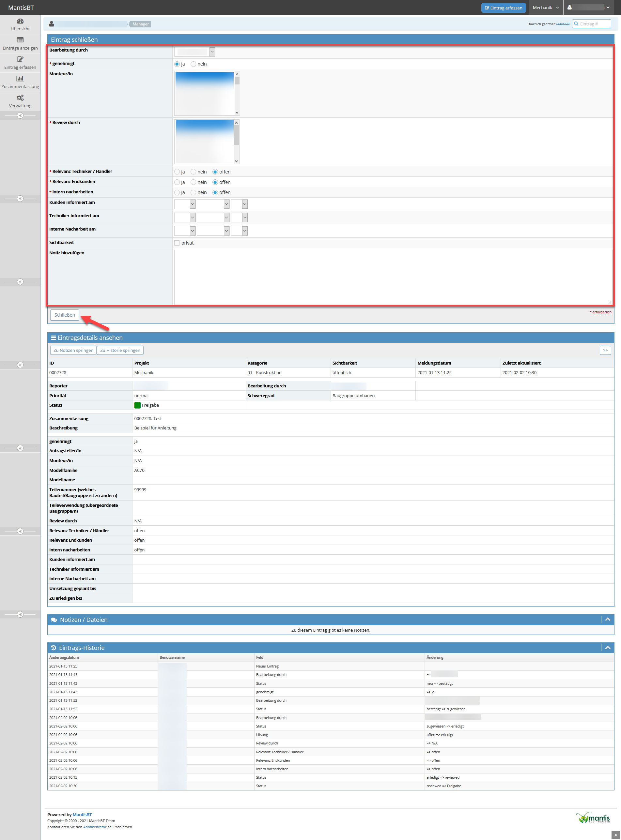The image size is (621, 840).
Task: Open the Verwaltung gears icon
Action: coord(20,98)
